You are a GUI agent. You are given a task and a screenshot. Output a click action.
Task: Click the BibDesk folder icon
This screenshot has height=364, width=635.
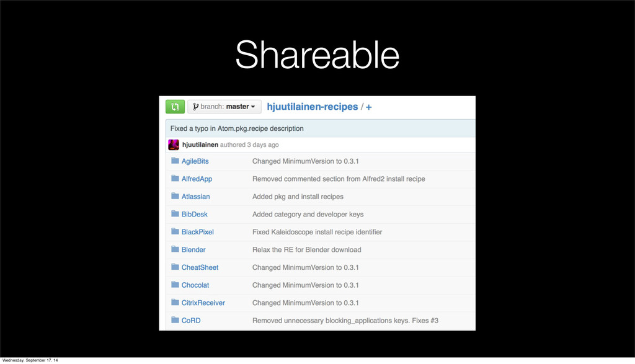[175, 214]
